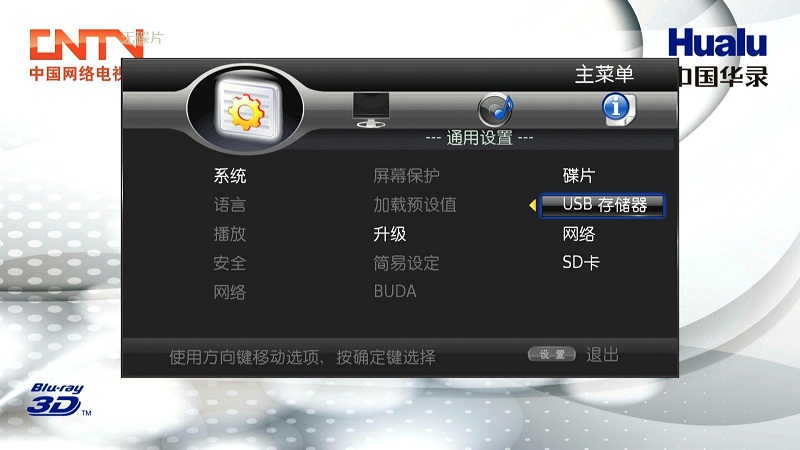Screen dimensions: 800x450
Task: Select 系统 in the left menu
Action: (230, 176)
